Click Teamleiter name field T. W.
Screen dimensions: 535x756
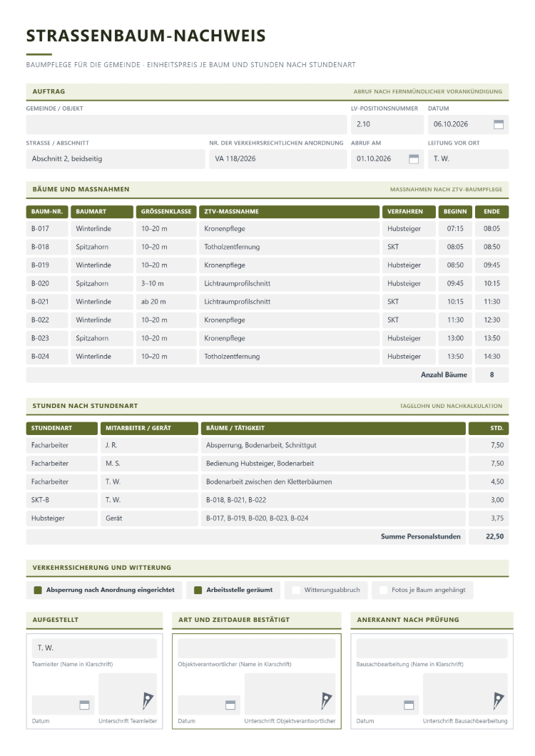click(94, 648)
